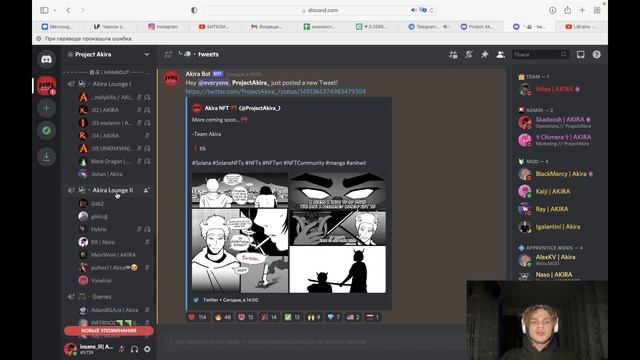This screenshot has height=360, width=640.
Task: Toggle the blue gem reaction with 7
Action: click(333, 317)
